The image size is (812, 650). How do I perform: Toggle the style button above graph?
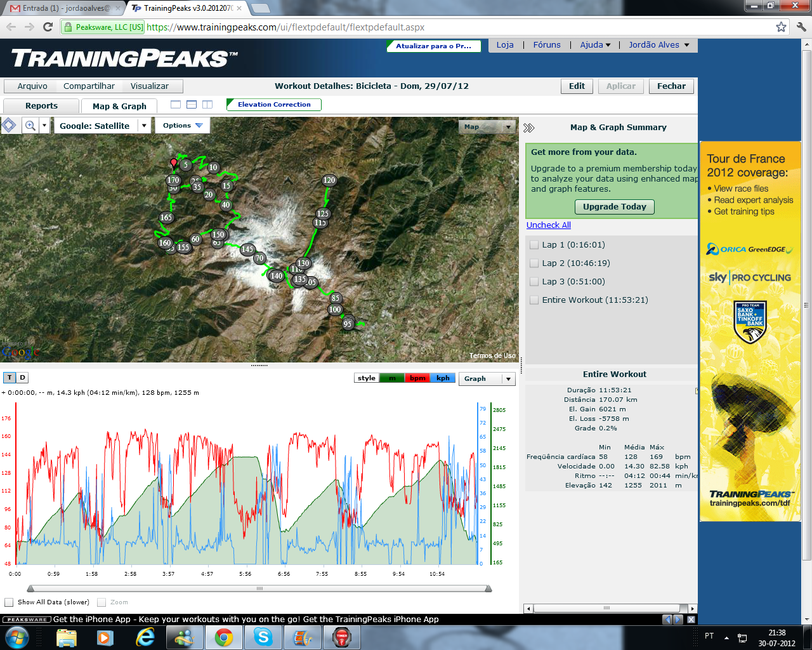[367, 378]
